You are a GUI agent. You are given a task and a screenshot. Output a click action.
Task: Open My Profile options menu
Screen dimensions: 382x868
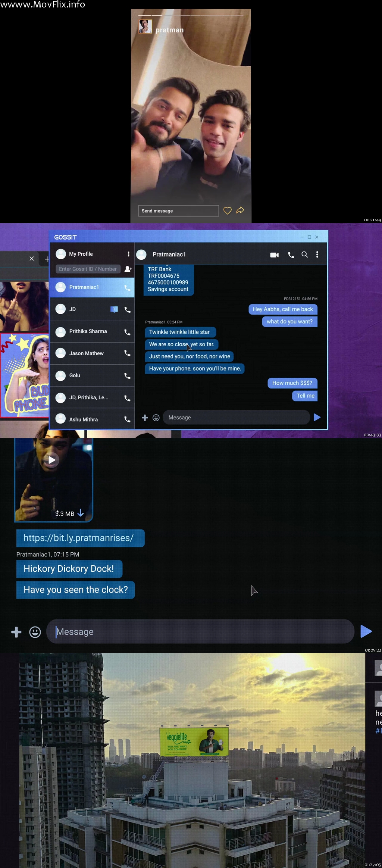(x=128, y=254)
